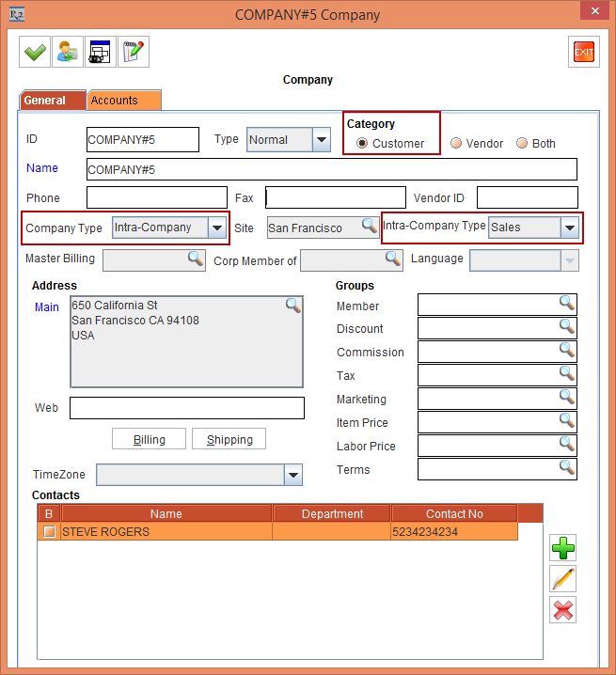Screen dimensions: 616x675
Task: Click into the Fax input field
Action: (x=336, y=197)
